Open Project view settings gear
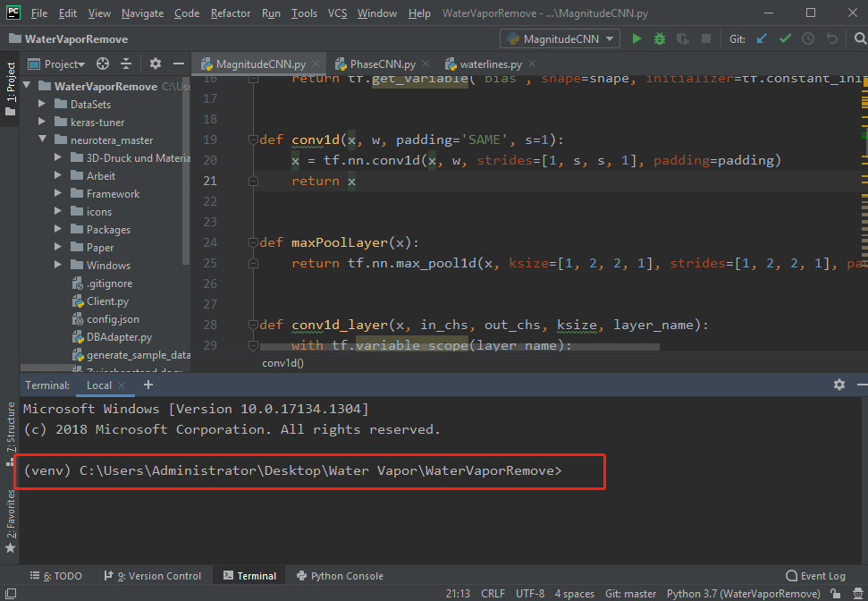The image size is (868, 601). 156,63
